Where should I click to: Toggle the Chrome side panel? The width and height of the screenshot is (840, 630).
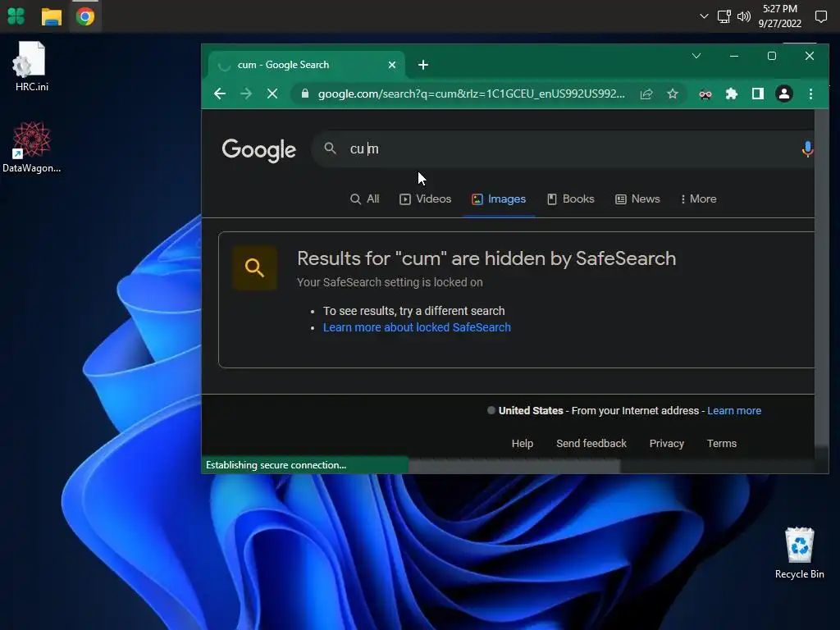(x=757, y=94)
